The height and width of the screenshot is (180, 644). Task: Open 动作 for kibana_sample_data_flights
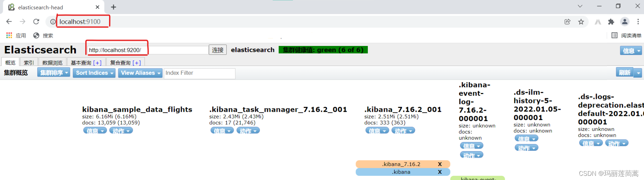[121, 131]
